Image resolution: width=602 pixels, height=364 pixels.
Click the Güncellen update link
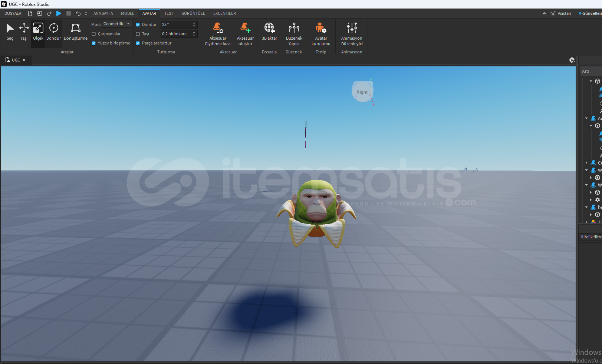pyautogui.click(x=591, y=13)
